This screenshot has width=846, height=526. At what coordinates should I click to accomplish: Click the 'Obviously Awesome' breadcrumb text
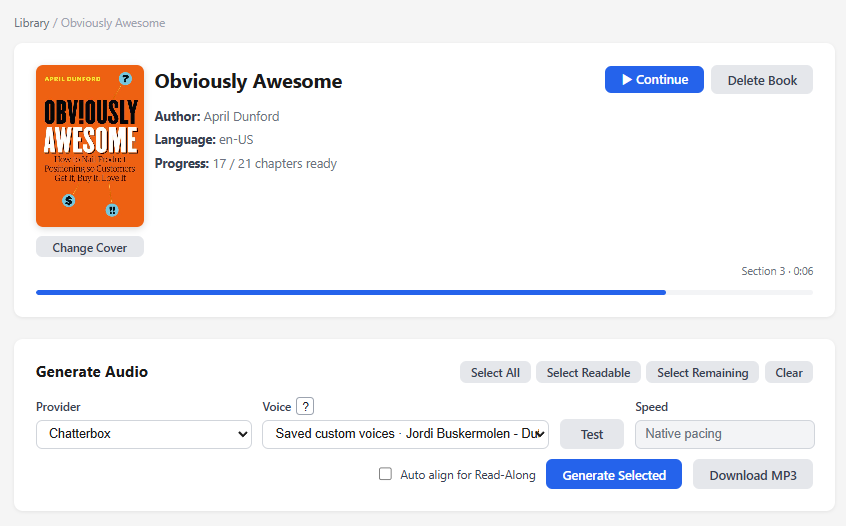click(x=113, y=23)
